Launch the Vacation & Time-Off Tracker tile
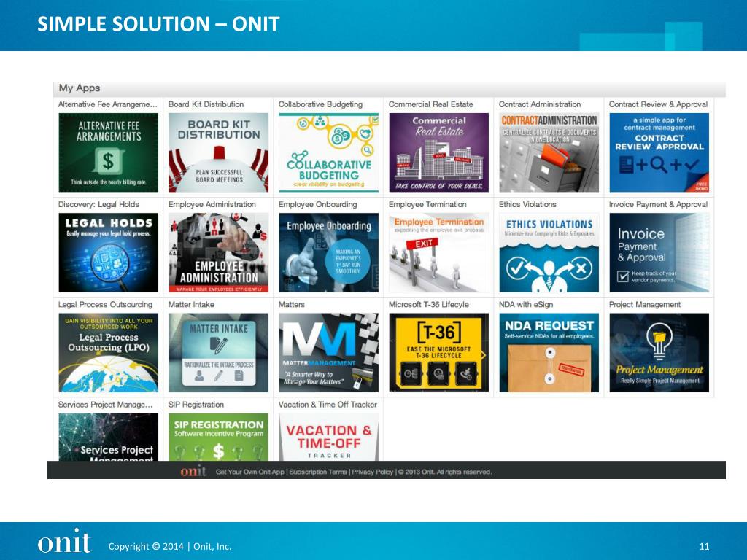Image resolution: width=747 pixels, height=560 pixels. tap(329, 437)
